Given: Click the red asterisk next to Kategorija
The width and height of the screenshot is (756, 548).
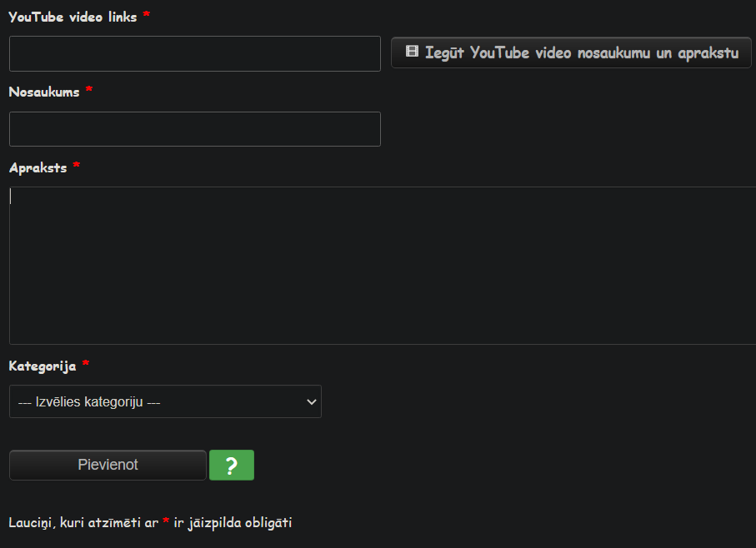Looking at the screenshot, I should click(x=86, y=363).
